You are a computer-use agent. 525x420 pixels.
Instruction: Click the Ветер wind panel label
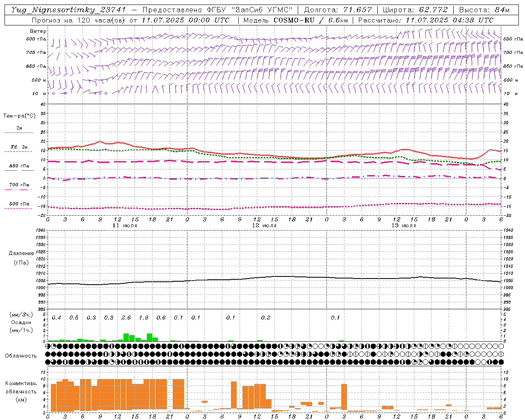tap(38, 31)
